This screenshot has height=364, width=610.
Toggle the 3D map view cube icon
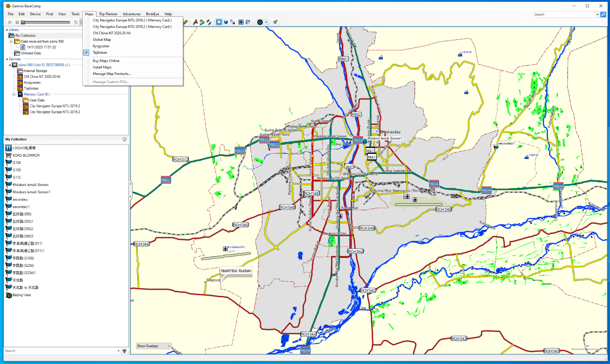point(226,22)
